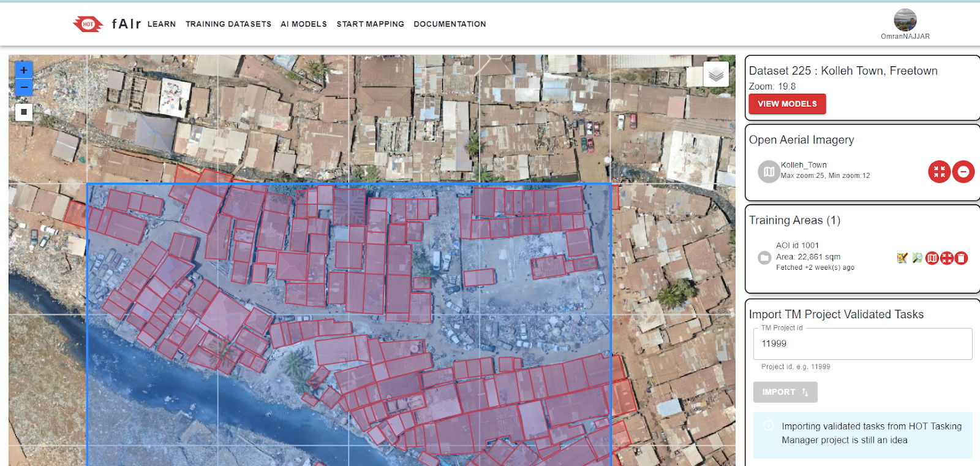This screenshot has width=980, height=466.
Task: Open AOI 1001 in JOSM editor
Action: (902, 258)
